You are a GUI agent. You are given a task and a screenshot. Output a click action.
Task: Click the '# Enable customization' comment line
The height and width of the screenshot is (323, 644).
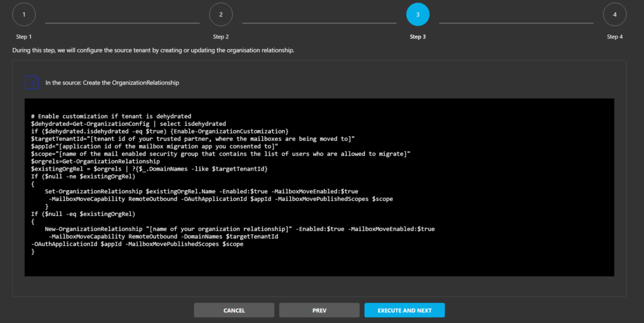[x=111, y=116]
